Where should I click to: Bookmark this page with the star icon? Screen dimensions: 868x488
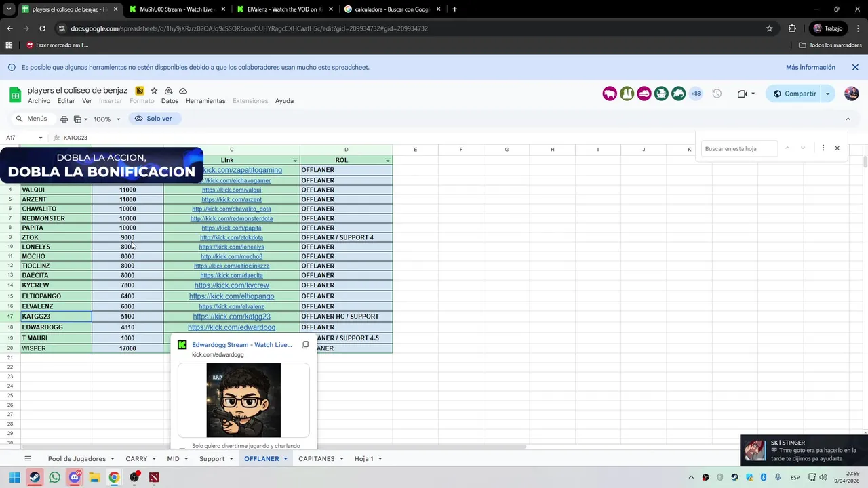coord(769,28)
